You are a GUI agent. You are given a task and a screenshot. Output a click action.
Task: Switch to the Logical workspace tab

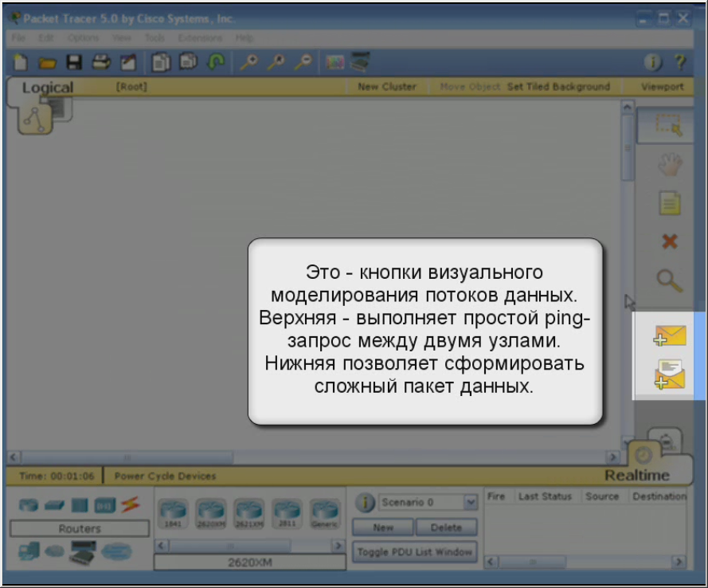pyautogui.click(x=48, y=88)
